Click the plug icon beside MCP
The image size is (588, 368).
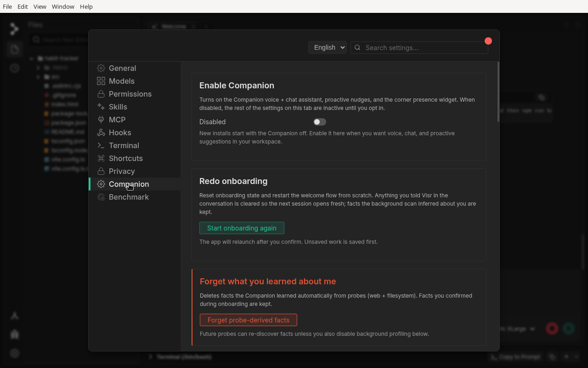pos(101,120)
